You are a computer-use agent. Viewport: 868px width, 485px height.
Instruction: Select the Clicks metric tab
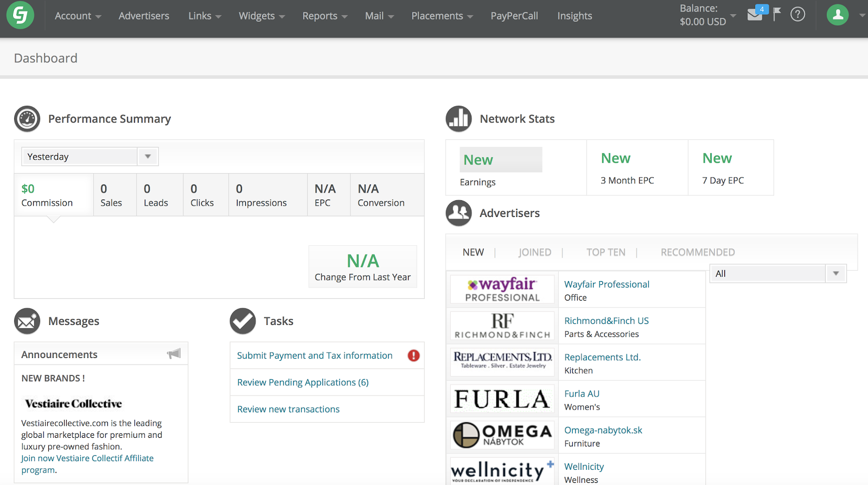[x=206, y=195]
